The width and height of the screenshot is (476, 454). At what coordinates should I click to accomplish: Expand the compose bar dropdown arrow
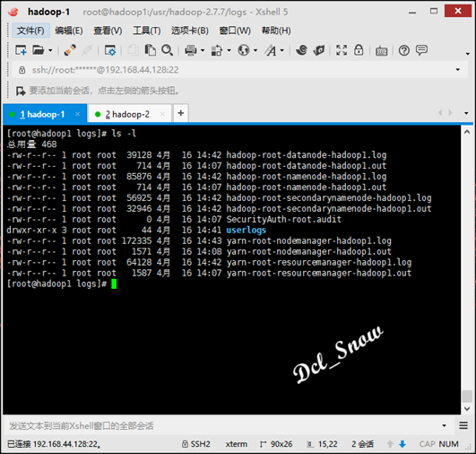coord(444,426)
